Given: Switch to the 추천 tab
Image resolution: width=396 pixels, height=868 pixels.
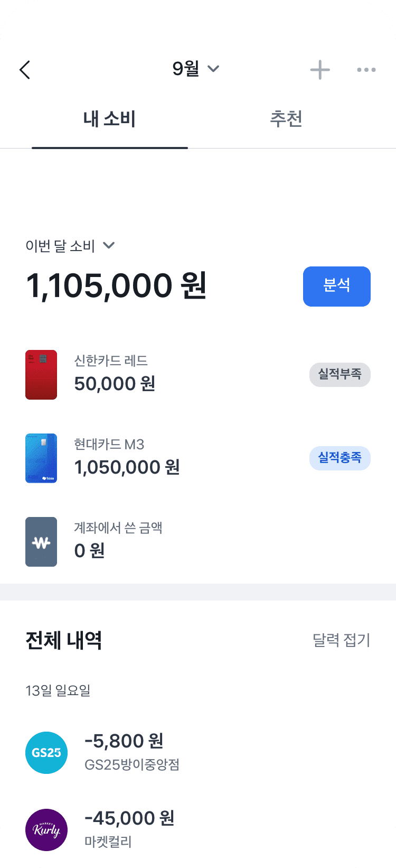Looking at the screenshot, I should (x=286, y=119).
